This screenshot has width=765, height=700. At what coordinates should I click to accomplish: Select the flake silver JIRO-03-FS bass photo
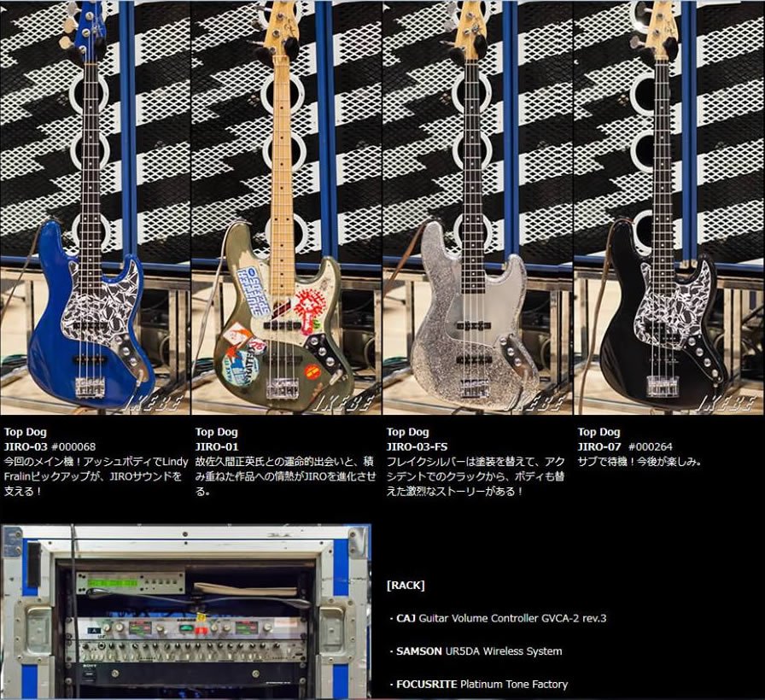tap(477, 207)
